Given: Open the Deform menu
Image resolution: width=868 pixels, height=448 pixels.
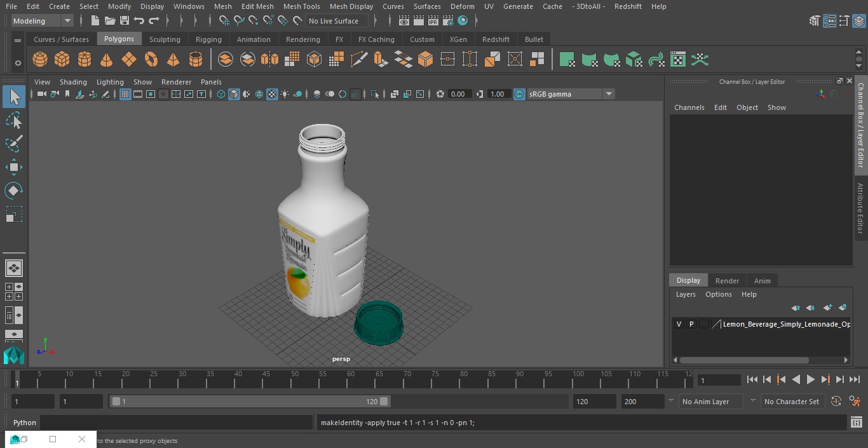Looking at the screenshot, I should 463,6.
